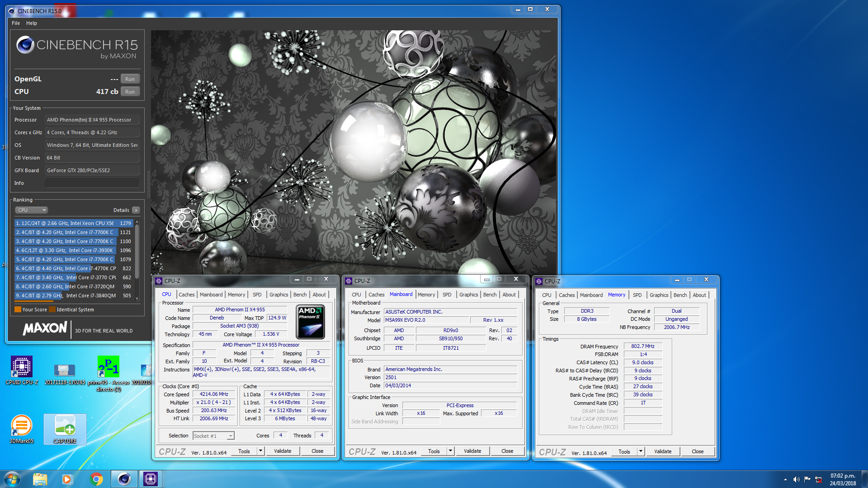Click the orange Your Score legend swatch
The height and width of the screenshot is (488, 868).
18,310
